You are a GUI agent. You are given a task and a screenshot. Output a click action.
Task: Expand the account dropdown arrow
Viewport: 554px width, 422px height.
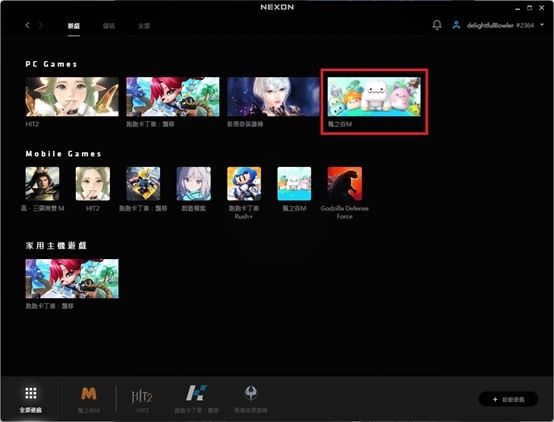point(542,25)
